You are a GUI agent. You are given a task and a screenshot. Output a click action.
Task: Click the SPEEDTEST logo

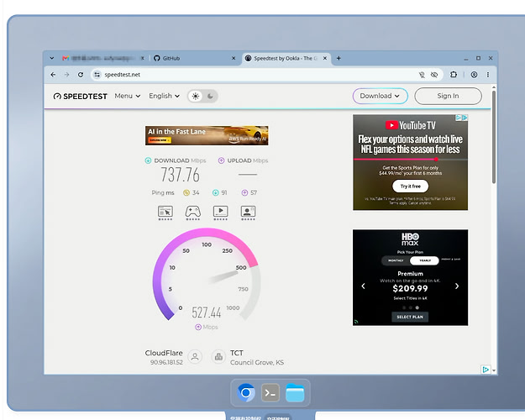coord(81,97)
